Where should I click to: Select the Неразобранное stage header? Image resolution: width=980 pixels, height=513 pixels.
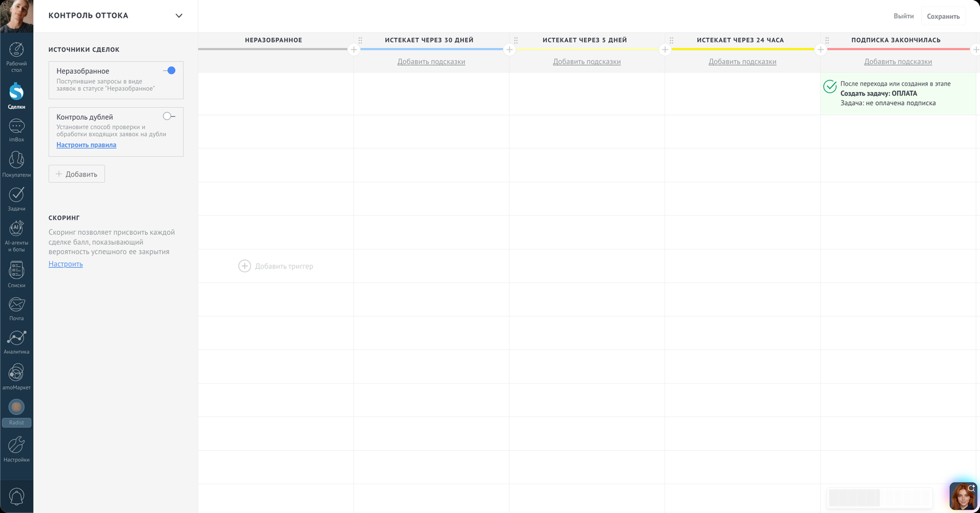click(x=273, y=41)
